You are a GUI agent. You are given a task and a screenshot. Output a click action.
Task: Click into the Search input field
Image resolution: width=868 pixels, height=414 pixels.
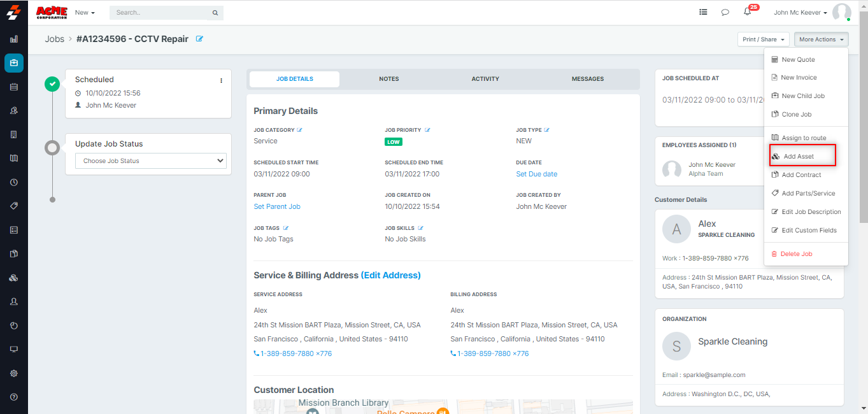coord(162,13)
